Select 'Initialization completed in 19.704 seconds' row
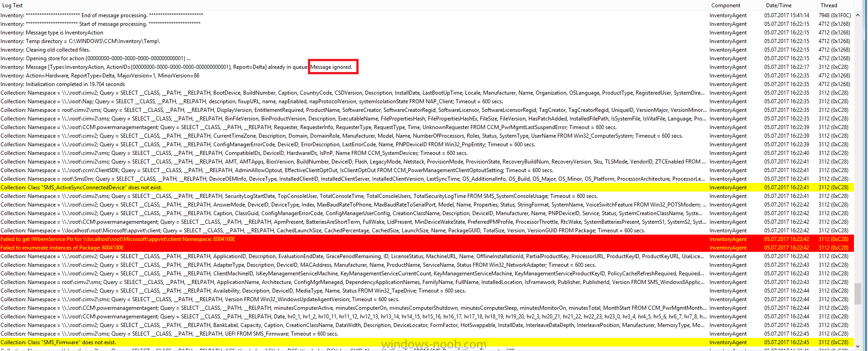868x351 pixels. 63,84
